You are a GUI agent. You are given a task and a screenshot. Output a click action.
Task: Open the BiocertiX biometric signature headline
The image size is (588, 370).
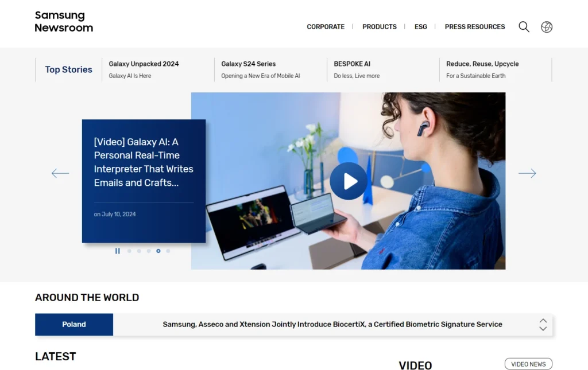click(x=332, y=324)
